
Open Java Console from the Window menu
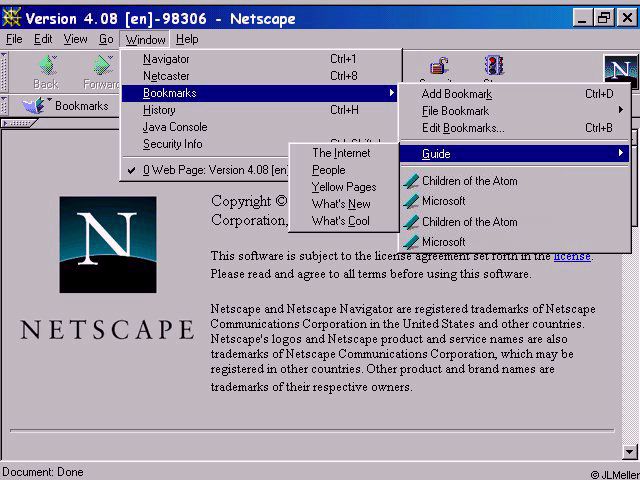(259, 127)
